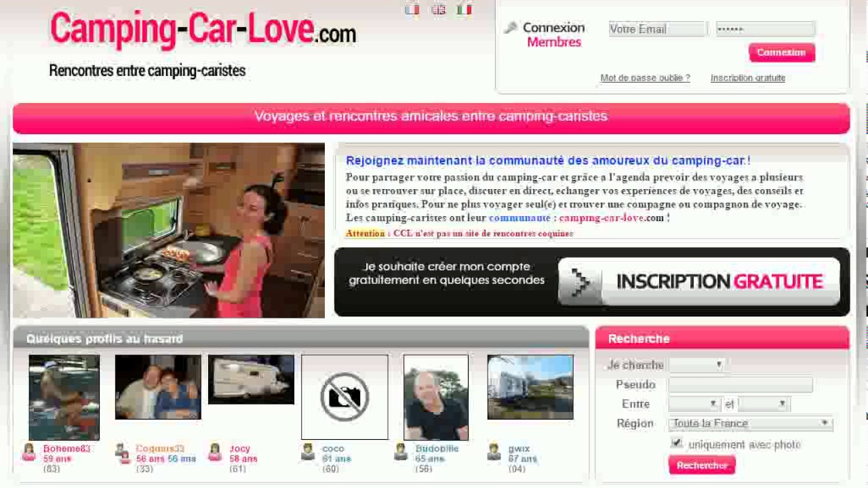Click 'Rejoignez maintenant la communauté' heading
The width and height of the screenshot is (868, 488).
pyautogui.click(x=548, y=161)
